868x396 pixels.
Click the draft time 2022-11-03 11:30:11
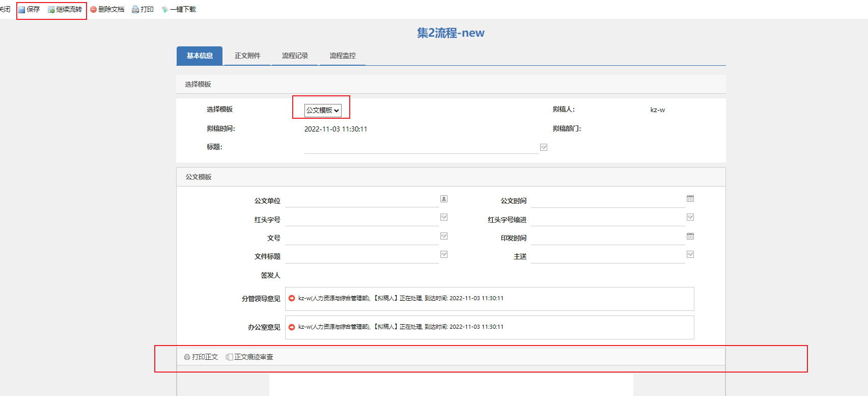tap(335, 129)
